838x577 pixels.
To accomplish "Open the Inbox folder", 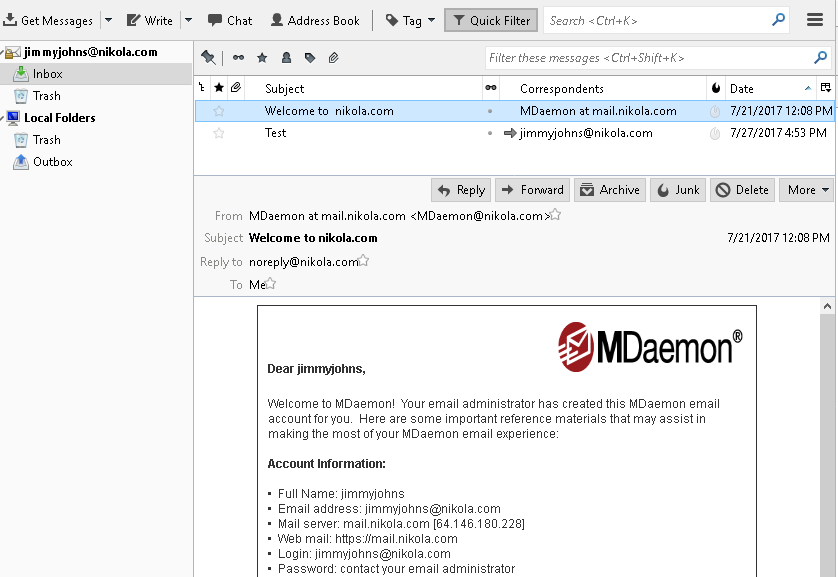I will pyautogui.click(x=96, y=74).
